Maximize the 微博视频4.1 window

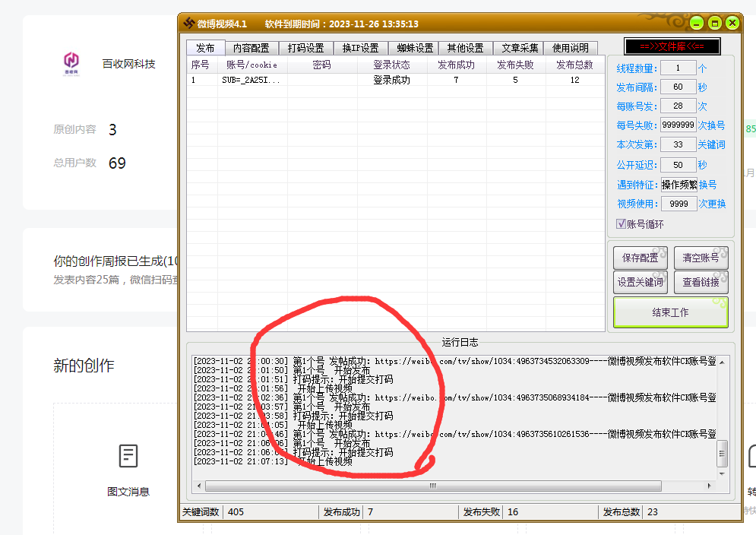click(714, 23)
